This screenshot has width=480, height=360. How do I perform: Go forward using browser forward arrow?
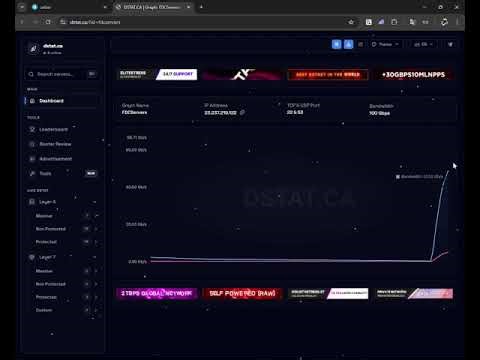coord(35,22)
